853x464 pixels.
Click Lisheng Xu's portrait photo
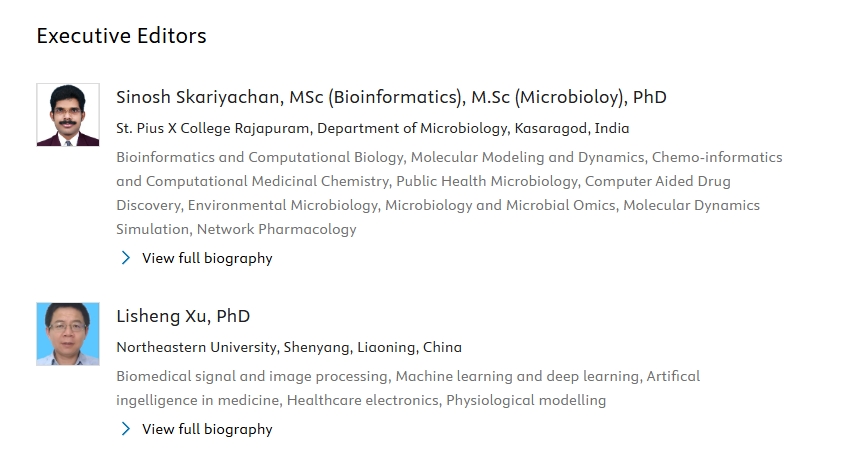pos(68,334)
